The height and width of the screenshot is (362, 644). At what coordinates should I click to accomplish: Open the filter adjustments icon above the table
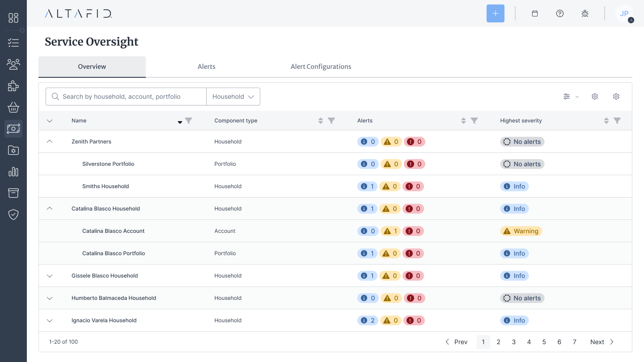pyautogui.click(x=567, y=97)
